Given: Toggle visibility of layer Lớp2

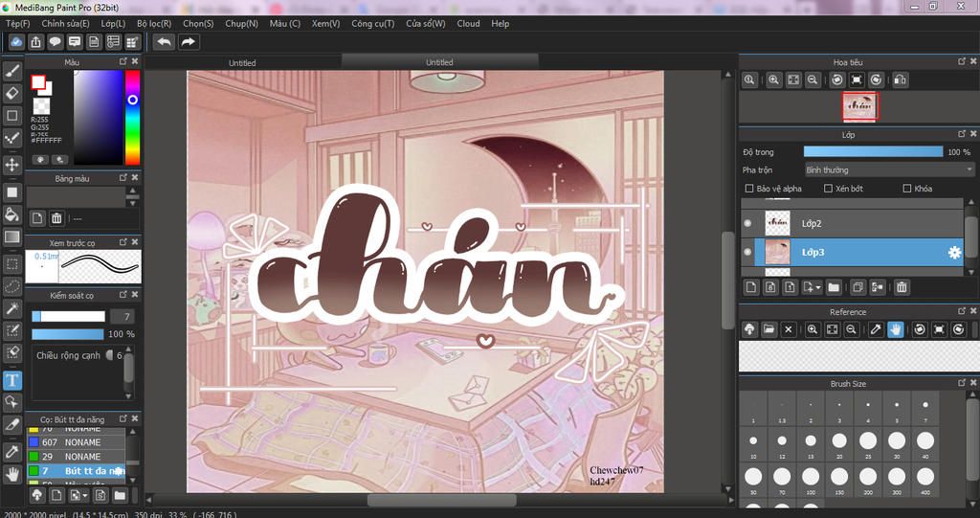Looking at the screenshot, I should pyautogui.click(x=748, y=223).
